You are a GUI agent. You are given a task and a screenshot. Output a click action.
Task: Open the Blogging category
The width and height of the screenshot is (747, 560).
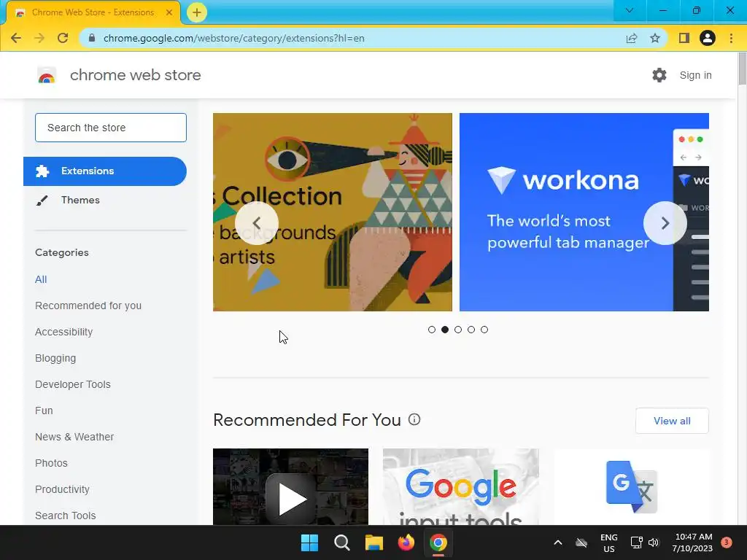point(55,358)
